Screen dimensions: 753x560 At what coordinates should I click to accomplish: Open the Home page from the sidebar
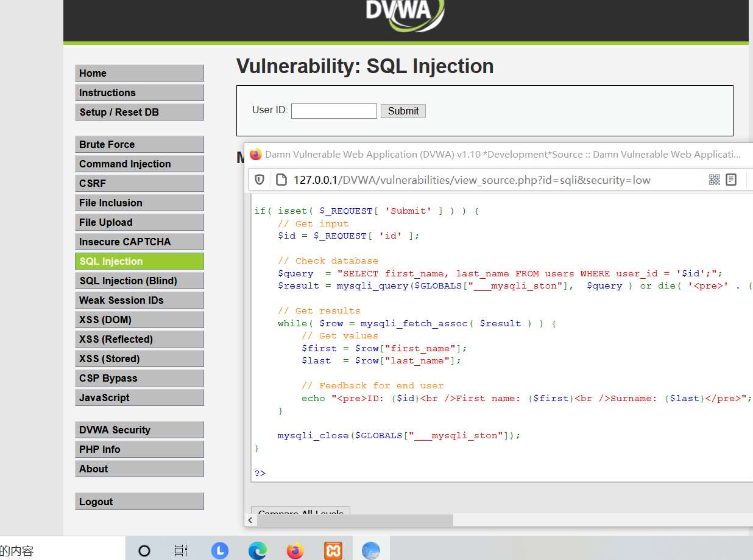[x=139, y=72]
